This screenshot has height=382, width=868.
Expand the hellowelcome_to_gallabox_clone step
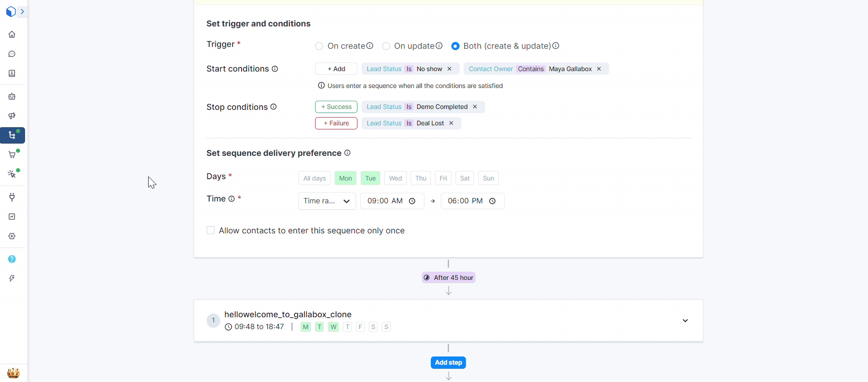click(685, 320)
